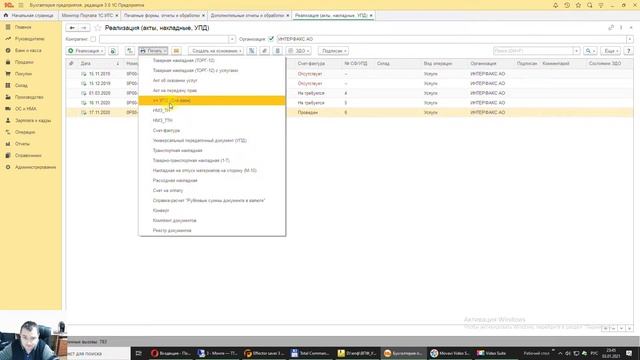640x360 pixels.
Task: Open the help question mark button
Action: tap(629, 51)
